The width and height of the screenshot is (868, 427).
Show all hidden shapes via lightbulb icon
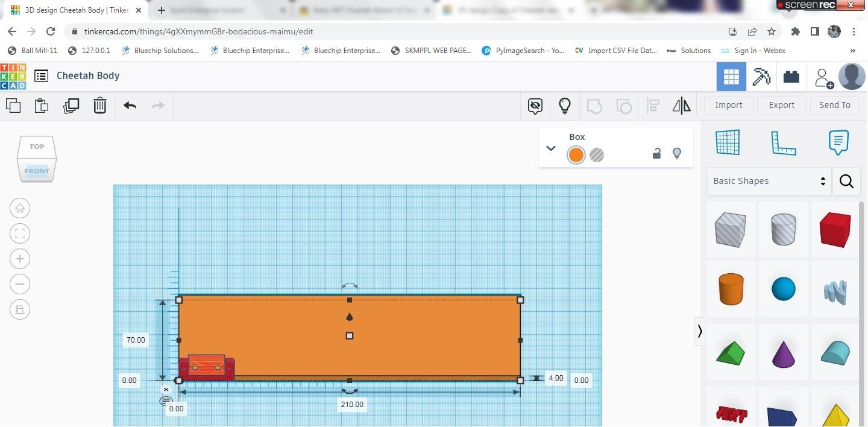tap(564, 106)
